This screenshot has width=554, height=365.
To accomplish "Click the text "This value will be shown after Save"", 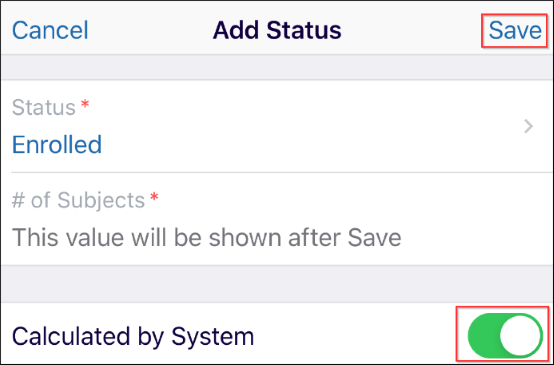I will click(207, 237).
